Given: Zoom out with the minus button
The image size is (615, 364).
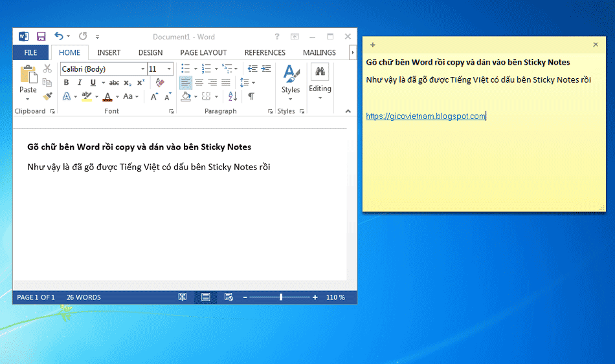Looking at the screenshot, I should [245, 297].
